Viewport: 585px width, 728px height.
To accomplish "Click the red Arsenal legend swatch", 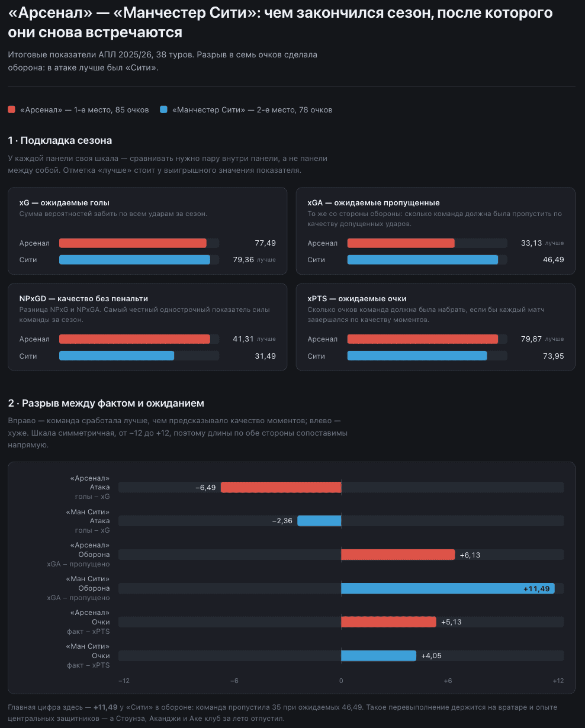I will 12,109.
